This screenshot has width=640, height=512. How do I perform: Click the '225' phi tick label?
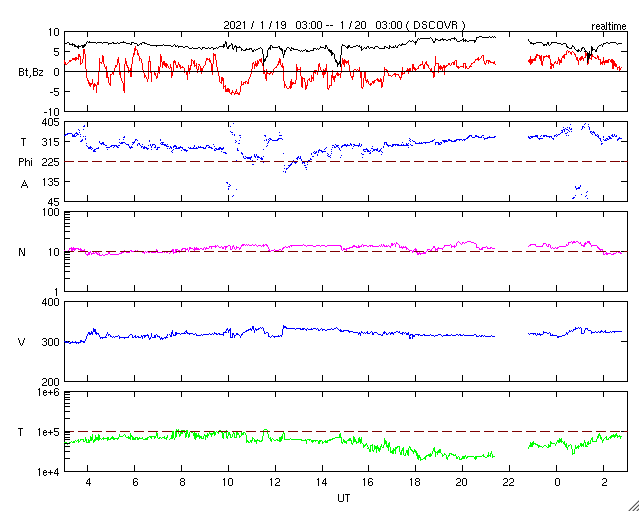[52, 162]
